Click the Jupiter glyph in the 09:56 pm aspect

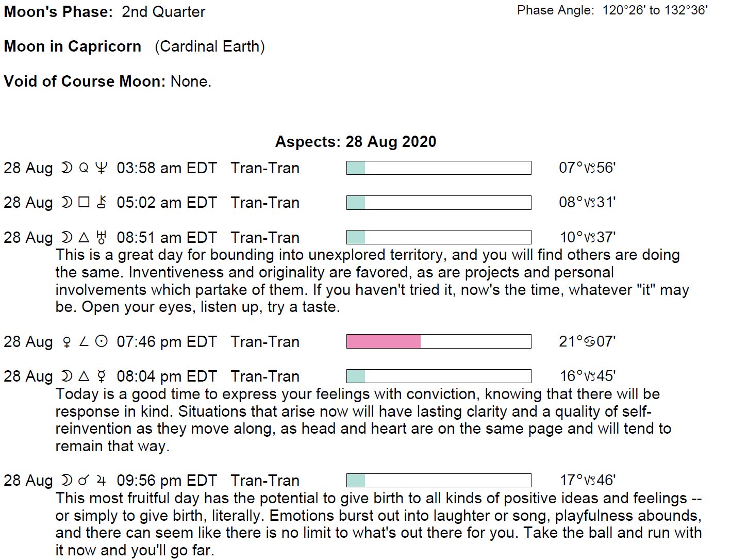(x=102, y=481)
